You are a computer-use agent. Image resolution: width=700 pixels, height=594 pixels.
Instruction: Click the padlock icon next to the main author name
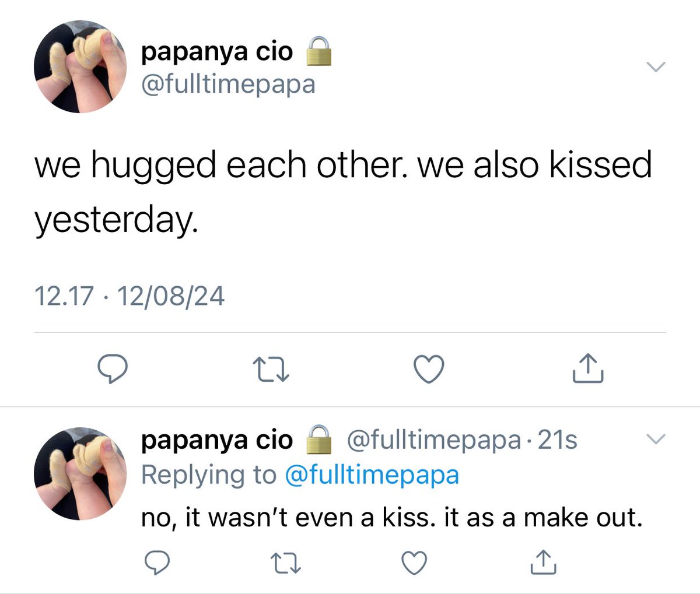pyautogui.click(x=319, y=51)
